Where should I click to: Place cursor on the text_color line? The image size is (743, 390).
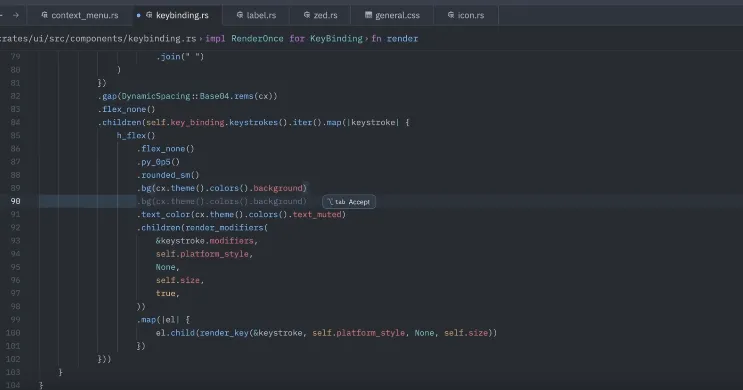point(241,215)
